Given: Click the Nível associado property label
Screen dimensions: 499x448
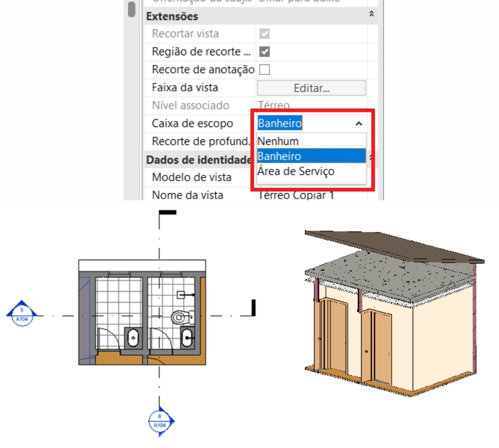Looking at the screenshot, I should (x=190, y=105).
